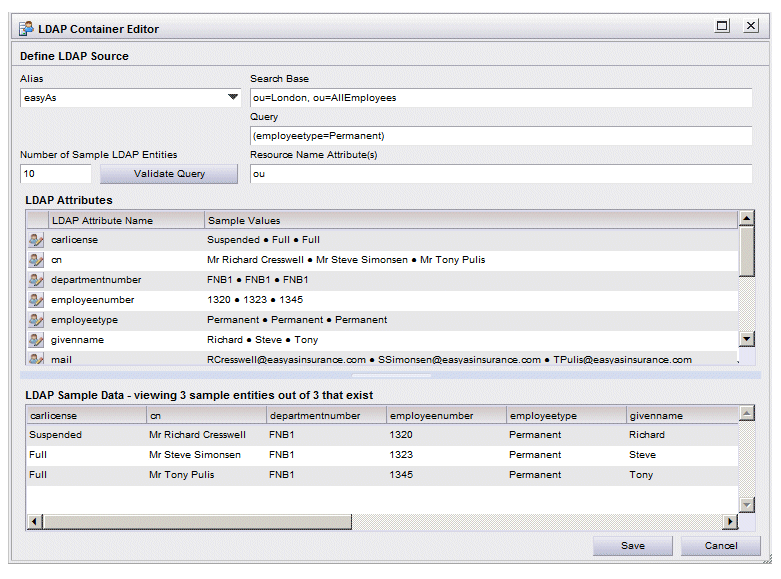781x579 pixels.
Task: Click the edit icon for carlicense attribute
Action: 36,240
